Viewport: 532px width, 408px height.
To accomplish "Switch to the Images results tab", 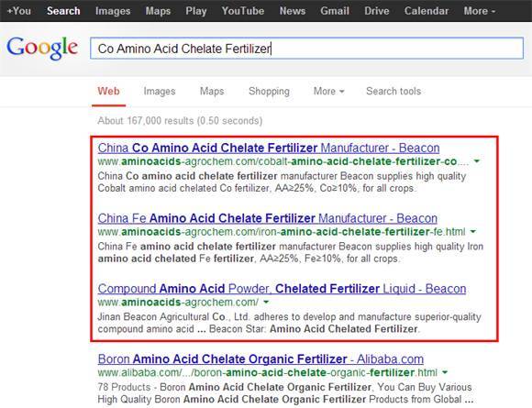I will [160, 92].
